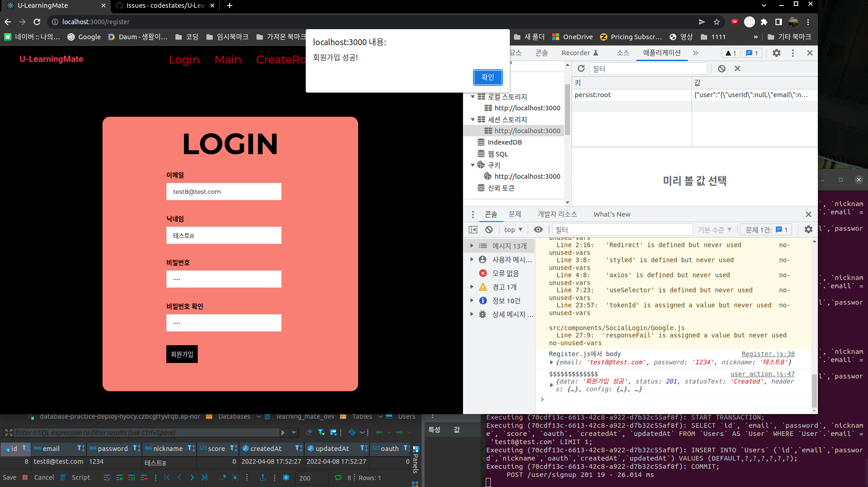Image resolution: width=868 pixels, height=487 pixels.
Task: Create a live expression with the eye icon
Action: [x=538, y=229]
